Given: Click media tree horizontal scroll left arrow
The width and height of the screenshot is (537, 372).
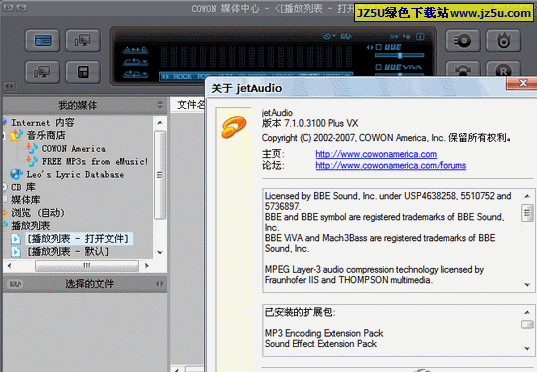Looking at the screenshot, I should coord(9,265).
